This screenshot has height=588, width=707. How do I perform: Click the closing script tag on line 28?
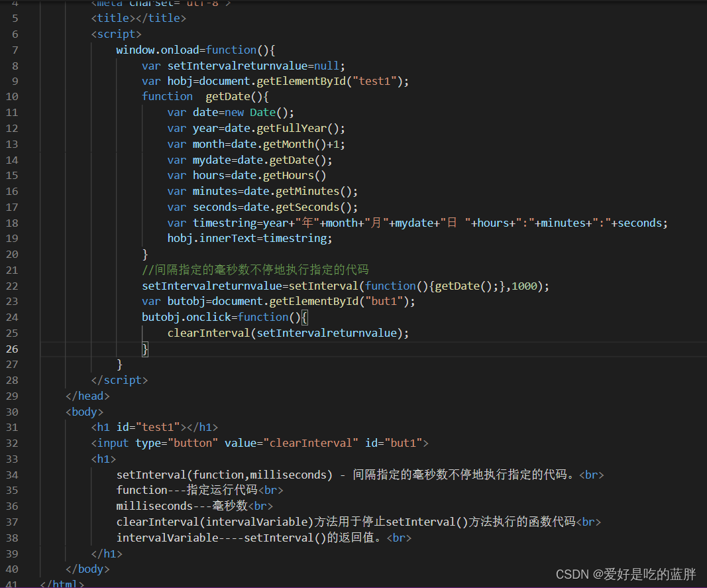119,381
